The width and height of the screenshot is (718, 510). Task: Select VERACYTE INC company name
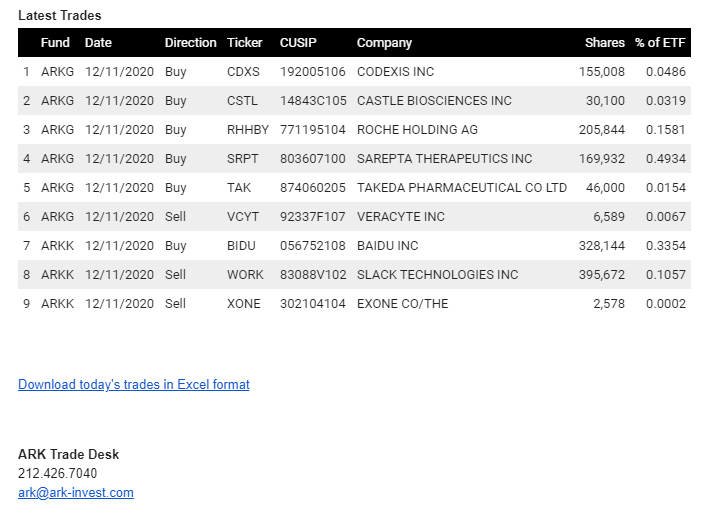[x=401, y=217]
